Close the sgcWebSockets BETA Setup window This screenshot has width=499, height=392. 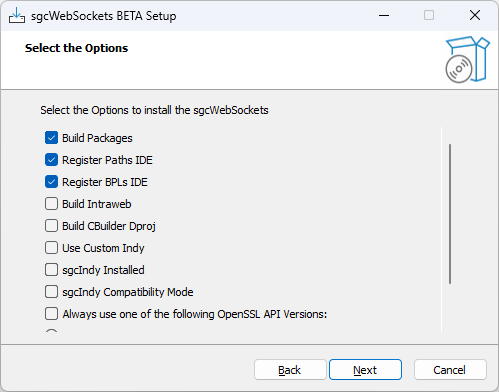tap(475, 15)
